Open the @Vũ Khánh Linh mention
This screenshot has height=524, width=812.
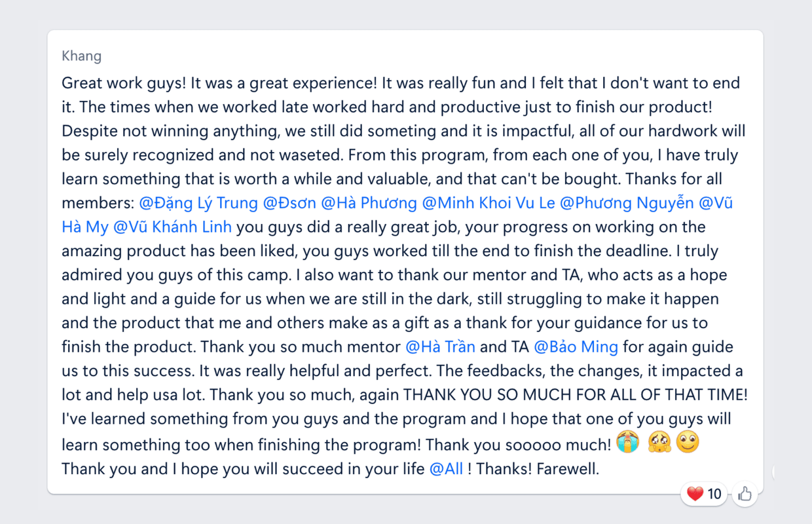pos(172,227)
